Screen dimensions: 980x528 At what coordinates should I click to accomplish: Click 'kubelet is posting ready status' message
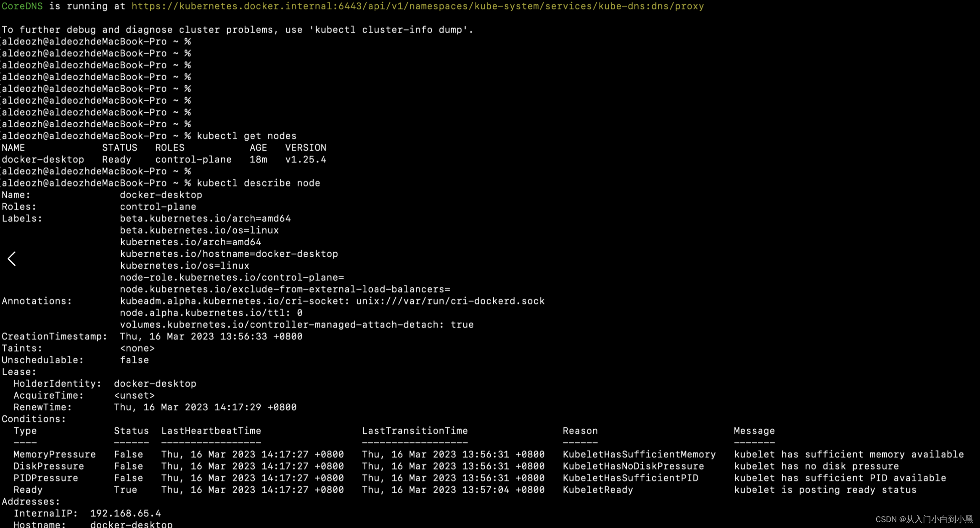825,490
